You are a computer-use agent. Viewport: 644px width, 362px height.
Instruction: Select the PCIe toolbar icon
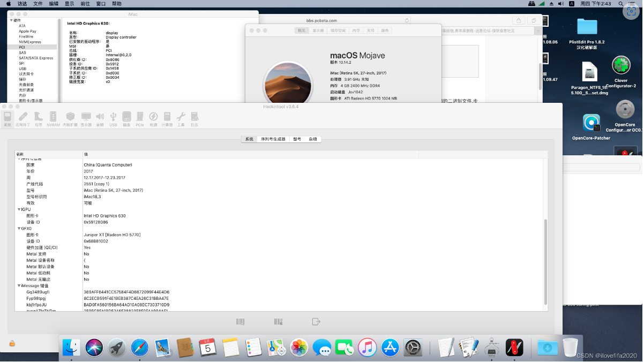(x=140, y=118)
